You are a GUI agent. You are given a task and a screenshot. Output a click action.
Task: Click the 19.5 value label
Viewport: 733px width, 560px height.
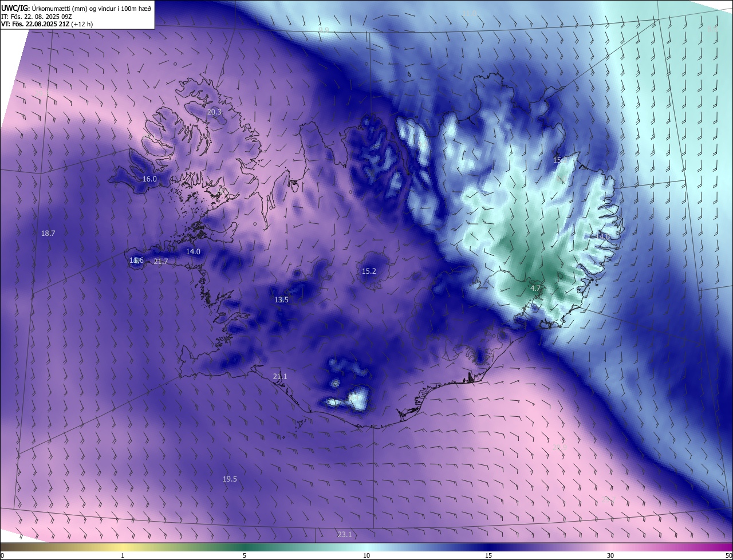[x=230, y=479]
